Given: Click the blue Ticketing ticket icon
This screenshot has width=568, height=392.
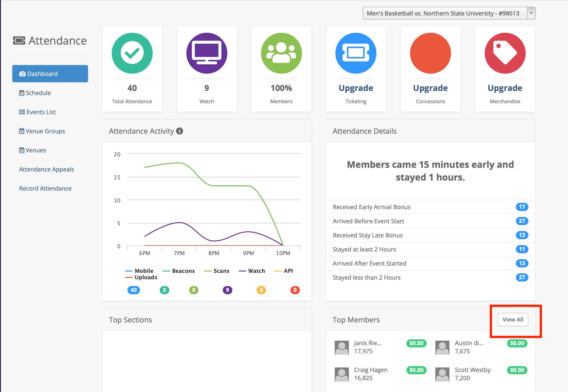Looking at the screenshot, I should (356, 53).
